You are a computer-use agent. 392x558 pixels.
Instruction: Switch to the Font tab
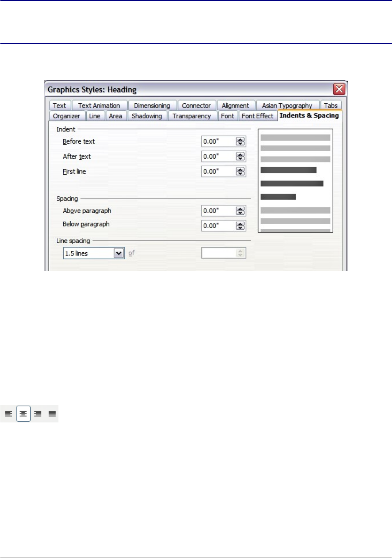(x=227, y=116)
